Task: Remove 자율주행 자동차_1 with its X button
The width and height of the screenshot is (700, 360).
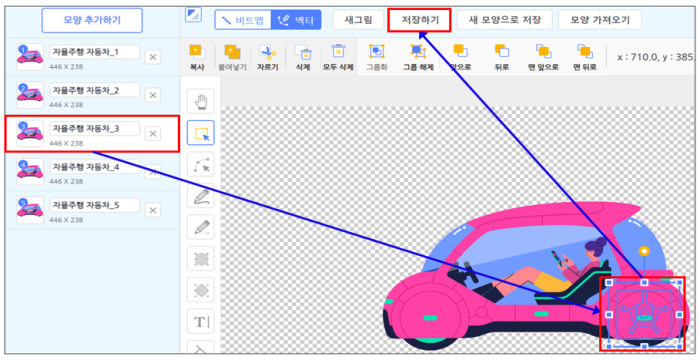Action: coord(153,57)
